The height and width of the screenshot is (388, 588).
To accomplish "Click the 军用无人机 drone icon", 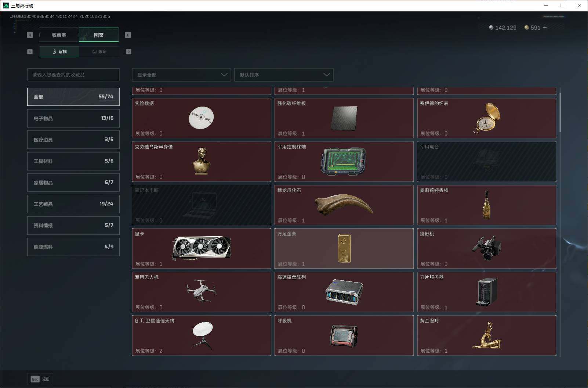I will point(202,291).
